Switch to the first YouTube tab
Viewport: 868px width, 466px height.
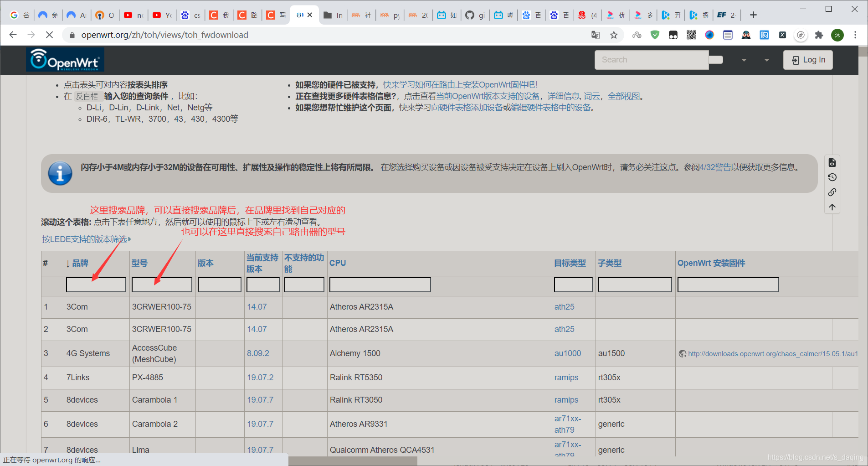(x=134, y=15)
